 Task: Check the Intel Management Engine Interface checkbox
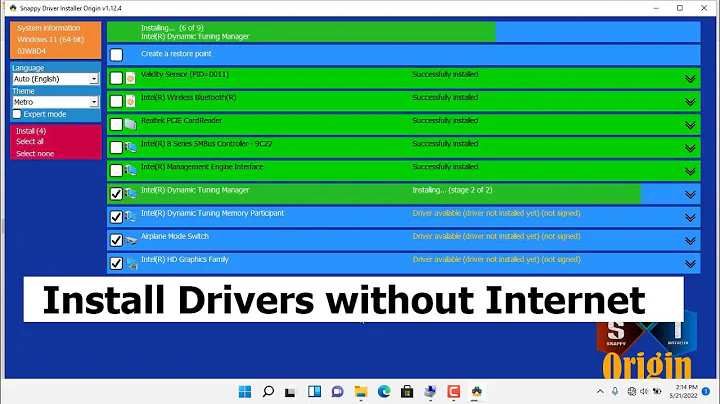[x=117, y=170]
